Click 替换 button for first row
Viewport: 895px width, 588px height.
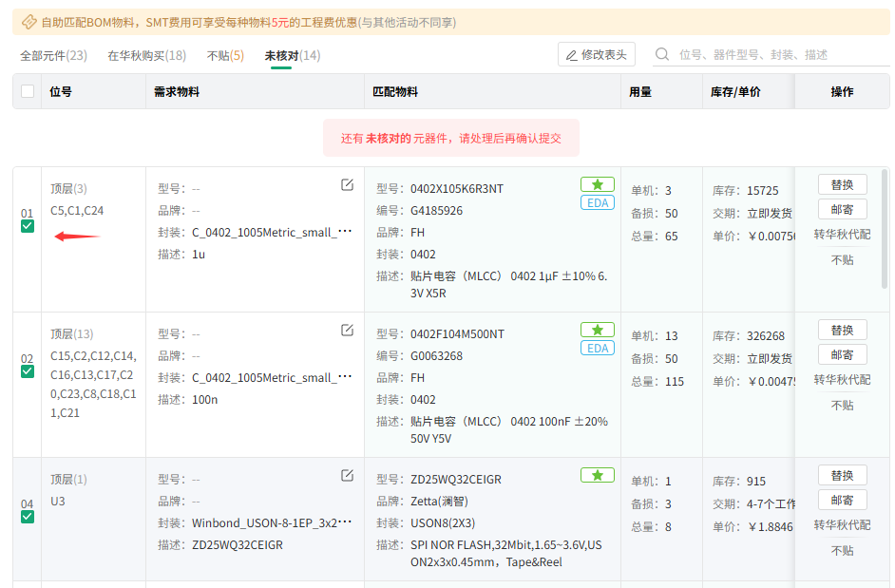842,184
